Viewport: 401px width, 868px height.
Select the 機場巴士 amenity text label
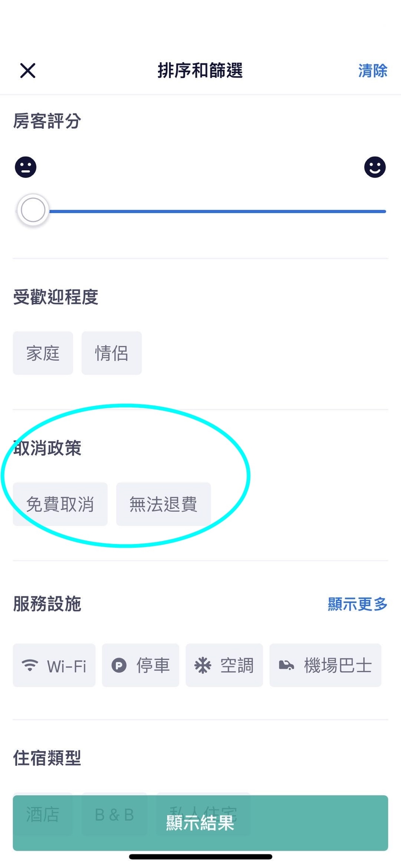338,665
